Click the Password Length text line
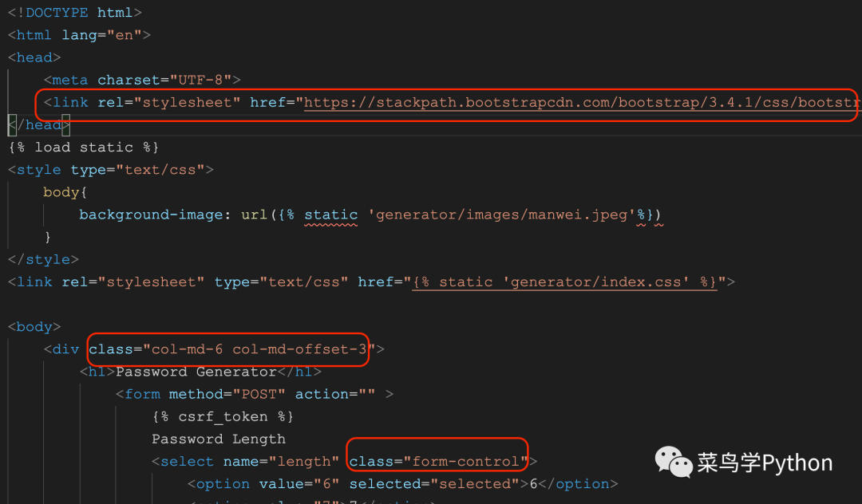862x504 pixels. click(219, 439)
